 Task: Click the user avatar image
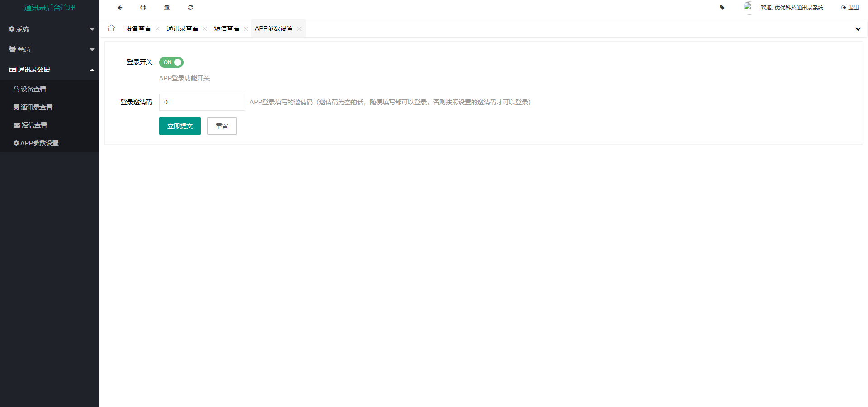(749, 8)
